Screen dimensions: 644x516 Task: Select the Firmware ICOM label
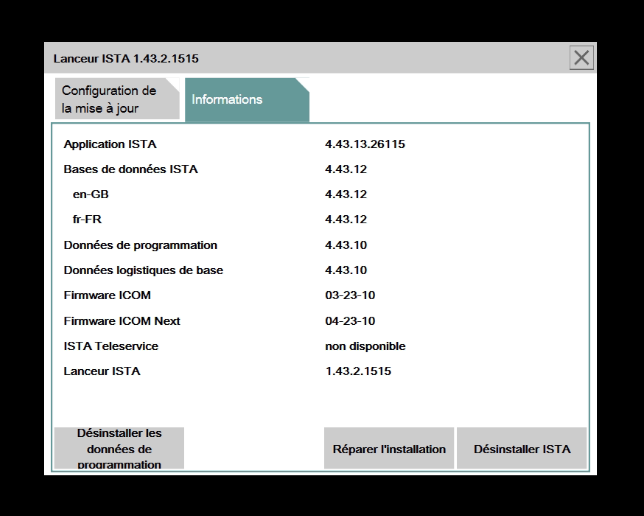point(107,295)
